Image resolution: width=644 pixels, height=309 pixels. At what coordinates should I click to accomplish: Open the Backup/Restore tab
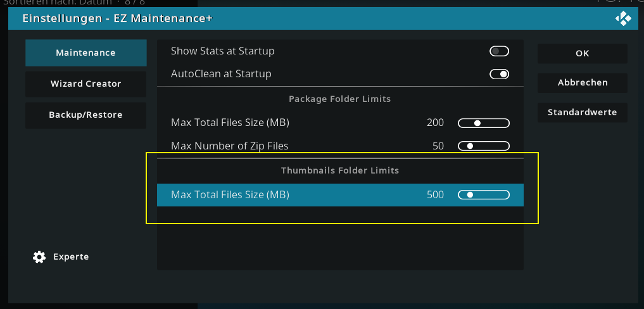(x=86, y=115)
